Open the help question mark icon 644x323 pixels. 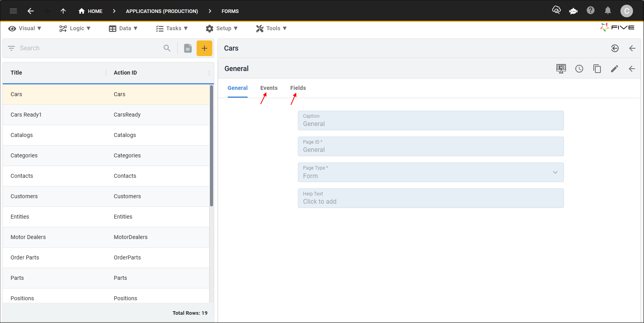tap(591, 11)
